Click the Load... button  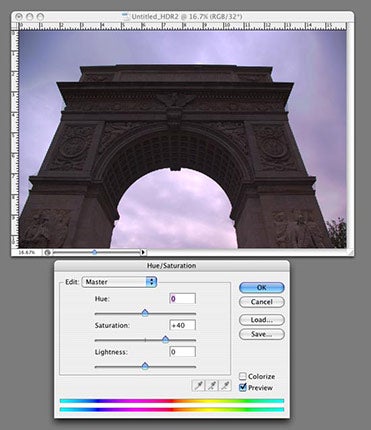point(262,320)
